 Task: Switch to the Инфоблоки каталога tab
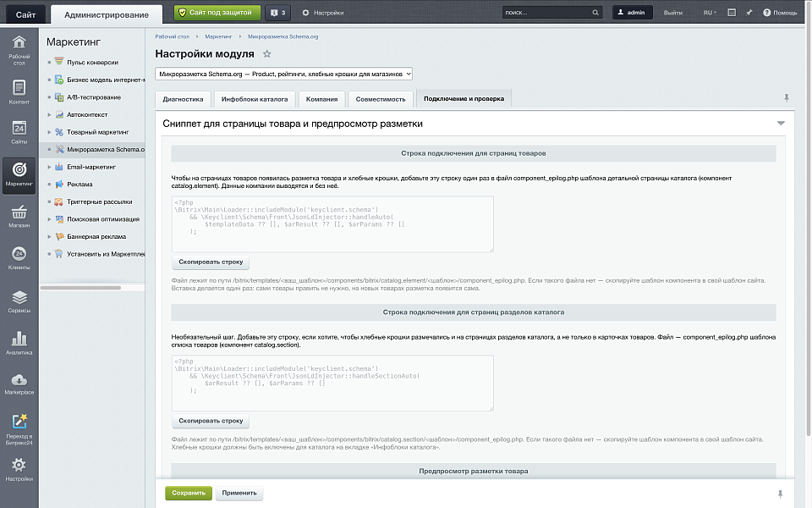255,99
